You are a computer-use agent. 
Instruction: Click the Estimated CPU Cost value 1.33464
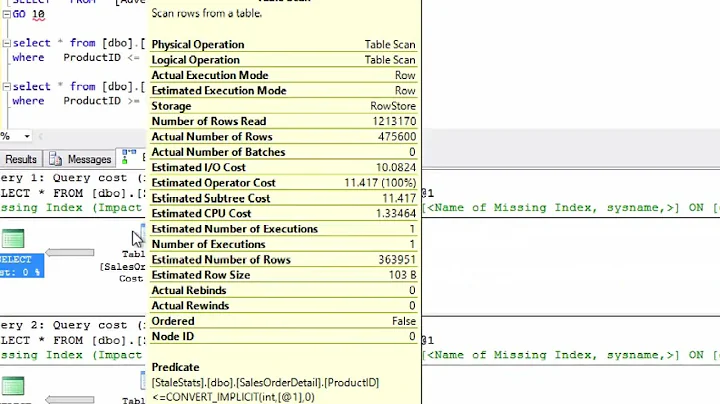coord(396,213)
